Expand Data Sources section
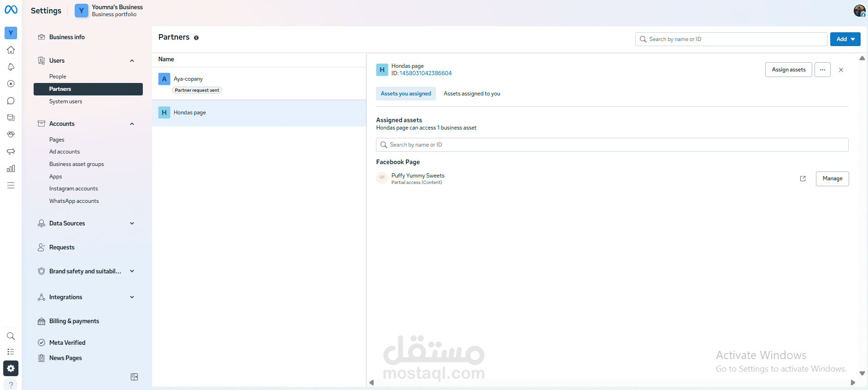 tap(132, 224)
